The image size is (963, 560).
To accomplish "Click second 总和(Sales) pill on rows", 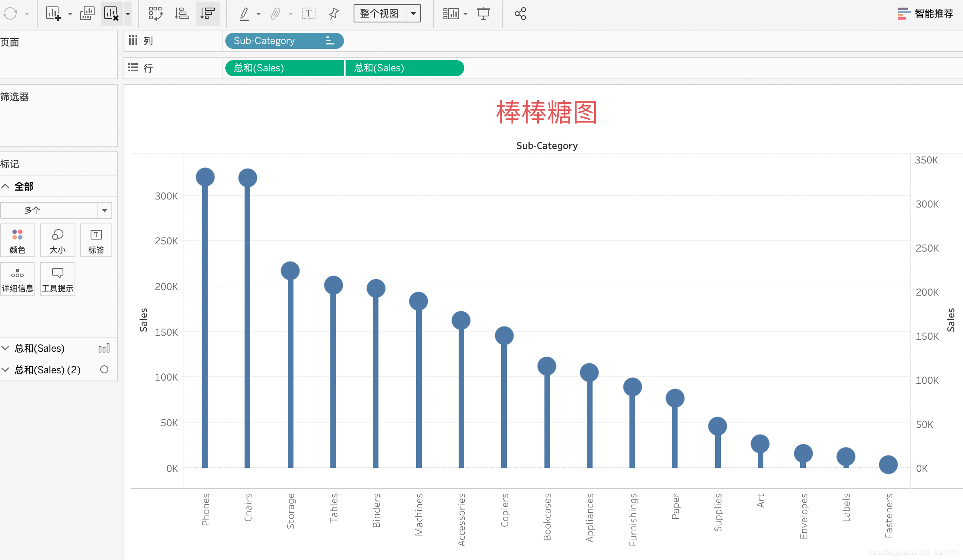I will pos(405,68).
